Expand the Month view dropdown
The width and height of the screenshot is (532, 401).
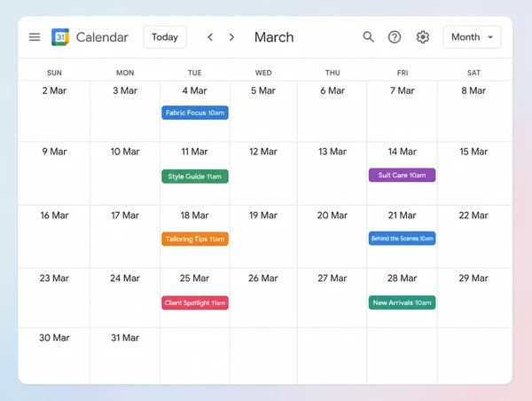[x=472, y=37]
